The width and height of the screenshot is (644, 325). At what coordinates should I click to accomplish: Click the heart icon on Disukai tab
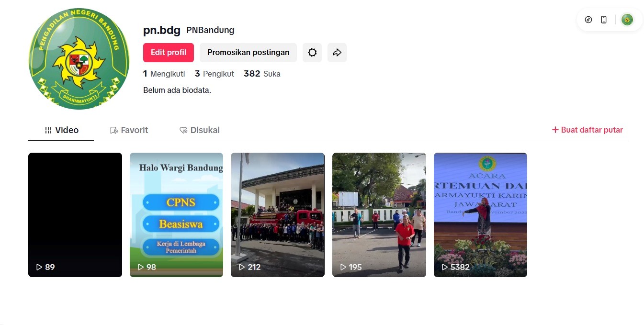click(x=183, y=130)
